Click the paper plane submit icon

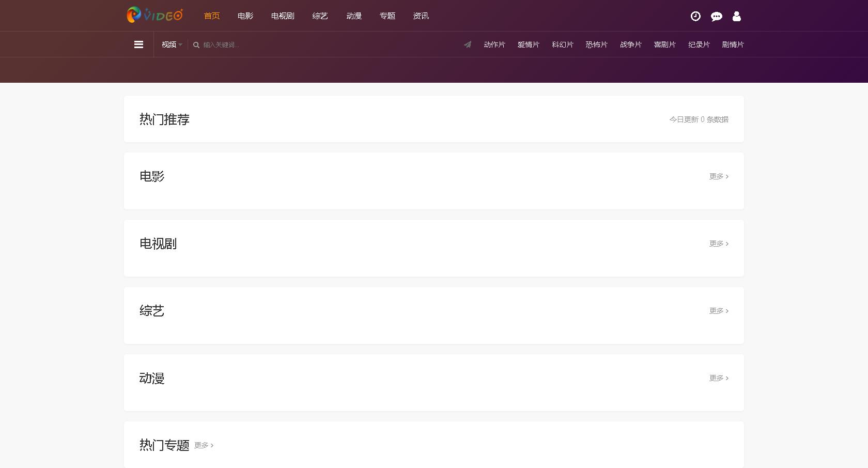[x=468, y=44]
